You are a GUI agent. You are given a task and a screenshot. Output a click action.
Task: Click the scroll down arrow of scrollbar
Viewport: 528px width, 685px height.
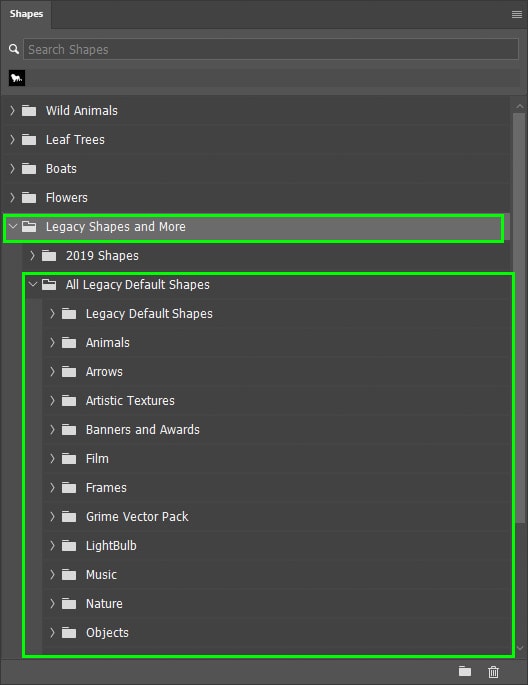[520, 648]
